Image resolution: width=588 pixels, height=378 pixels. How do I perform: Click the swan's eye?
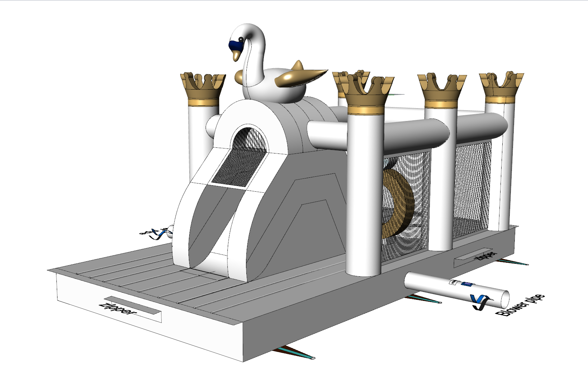[x=241, y=39]
